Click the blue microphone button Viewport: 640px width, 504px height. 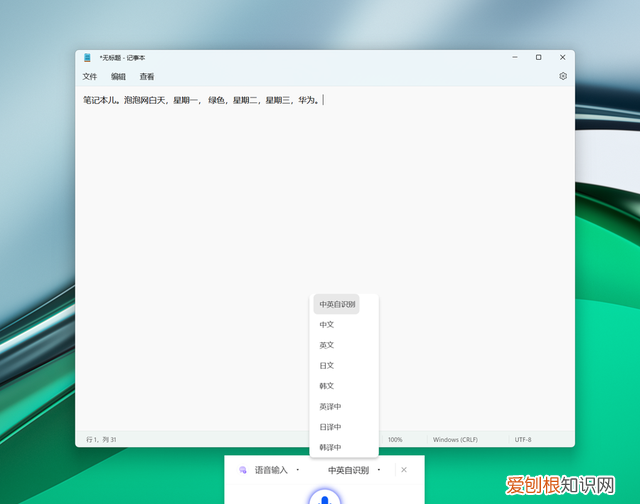[324, 497]
